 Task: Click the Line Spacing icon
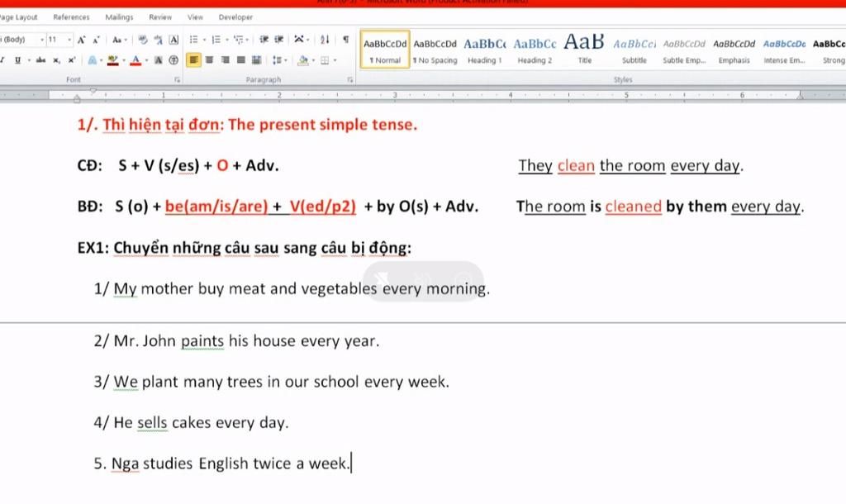pos(277,59)
